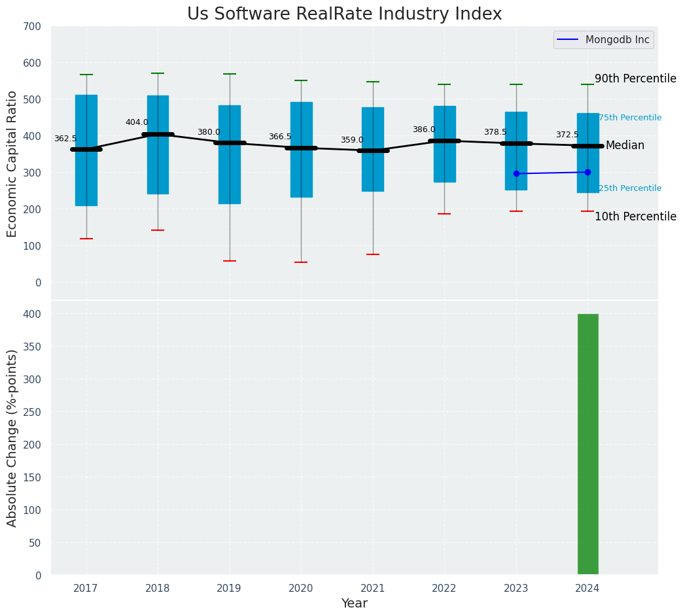The image size is (683, 616).
Task: Click the '600' tick on upper y-axis
Action: coord(32,63)
